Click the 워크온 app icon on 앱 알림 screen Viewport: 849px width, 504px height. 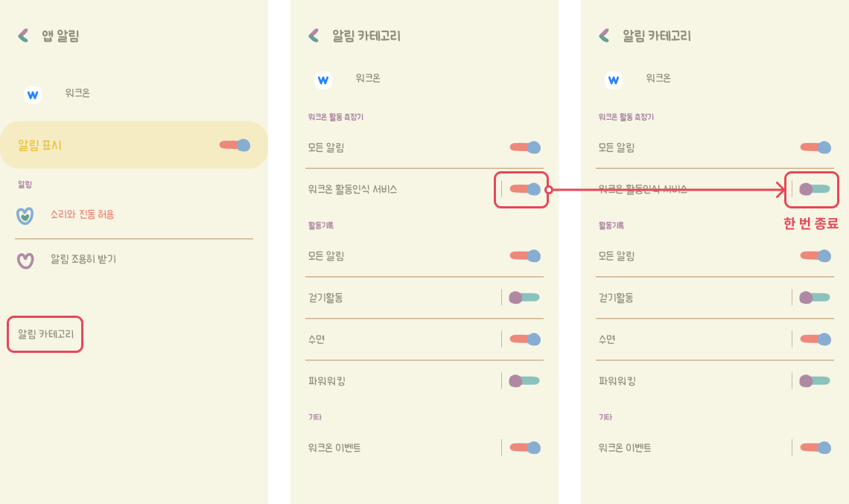[32, 95]
